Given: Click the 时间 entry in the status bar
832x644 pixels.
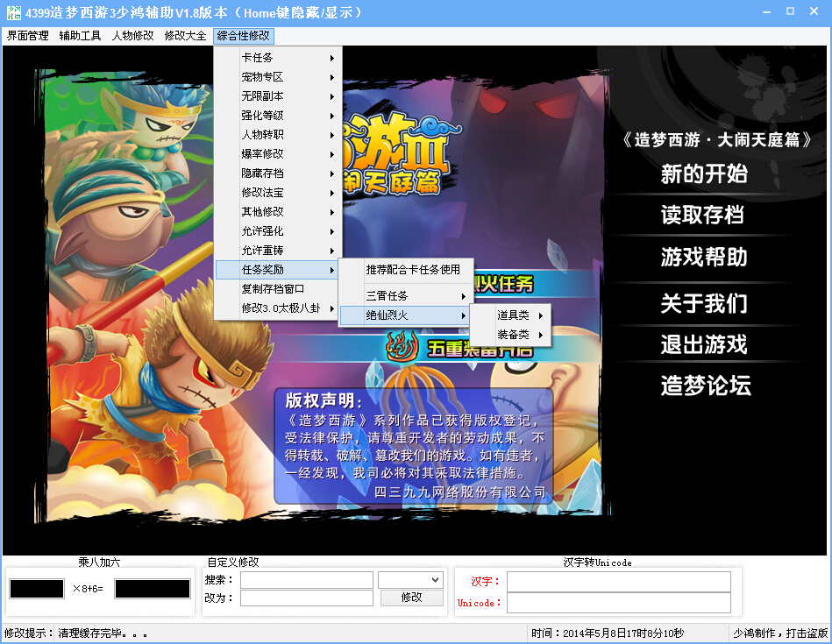Looking at the screenshot, I should coord(608,633).
